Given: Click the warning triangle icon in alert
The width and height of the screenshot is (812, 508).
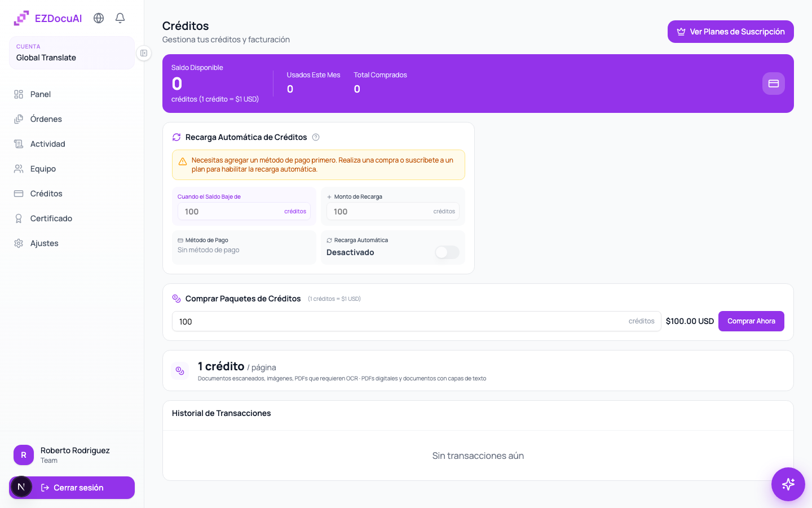Looking at the screenshot, I should (183, 161).
